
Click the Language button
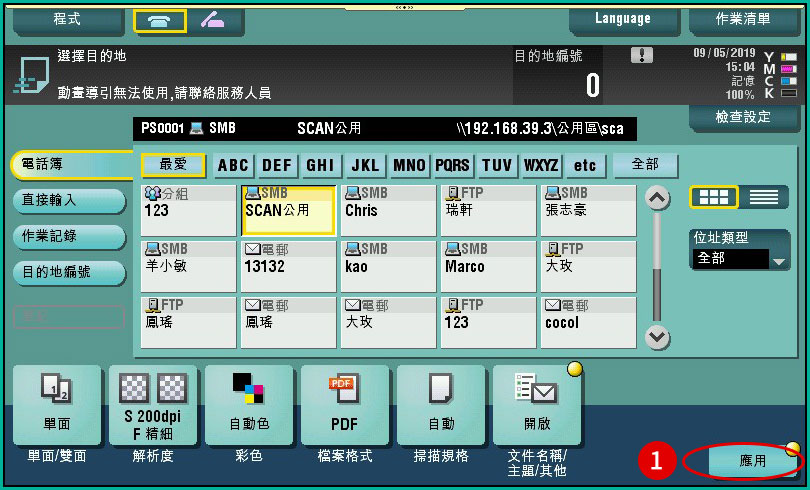point(623,19)
